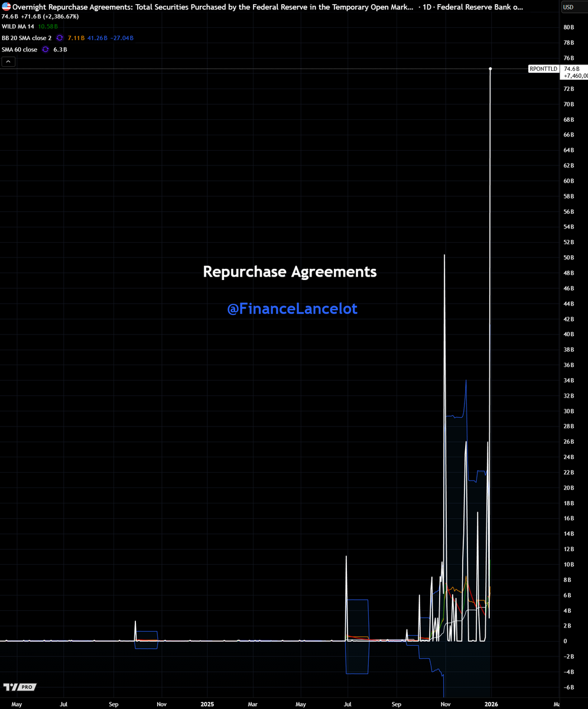Collapse the indicator legend with the chevron
The width and height of the screenshot is (588, 709).
(8, 61)
